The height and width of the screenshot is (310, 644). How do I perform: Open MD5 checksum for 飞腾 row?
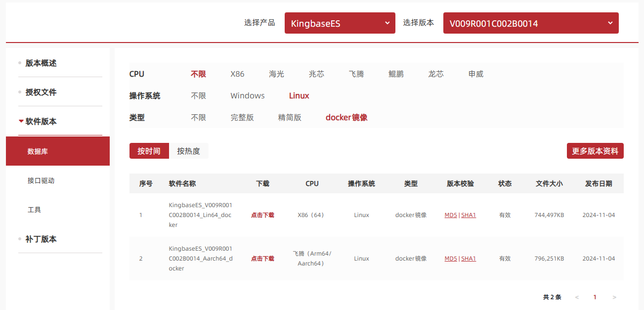click(451, 259)
